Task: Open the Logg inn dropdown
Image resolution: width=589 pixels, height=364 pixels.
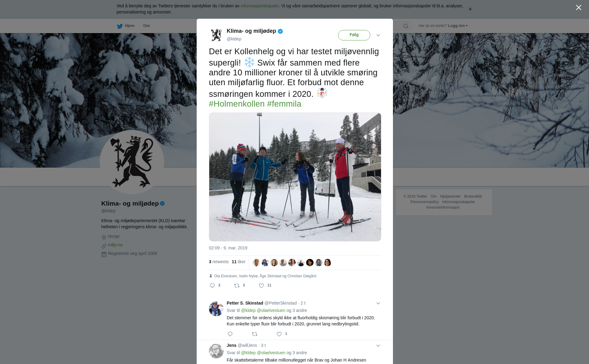Action: pyautogui.click(x=457, y=26)
